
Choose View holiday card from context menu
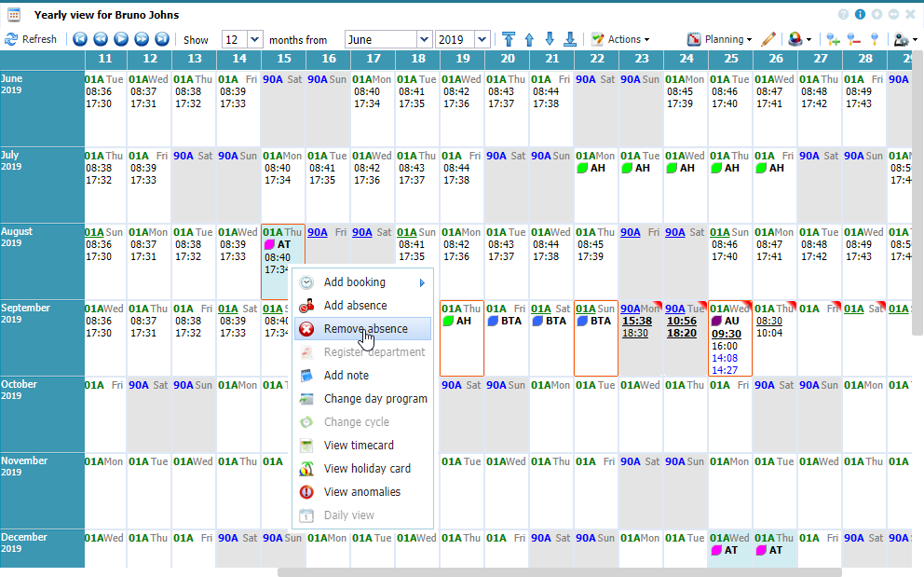pyautogui.click(x=366, y=469)
